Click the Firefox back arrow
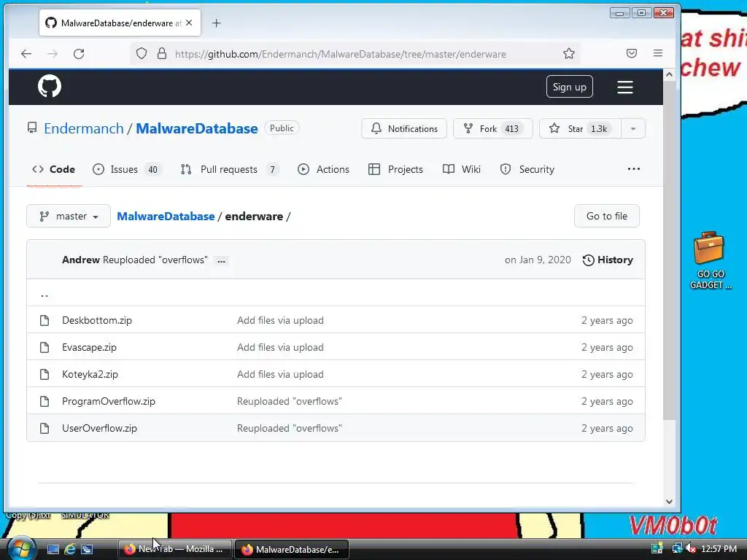This screenshot has height=560, width=747. click(x=26, y=54)
